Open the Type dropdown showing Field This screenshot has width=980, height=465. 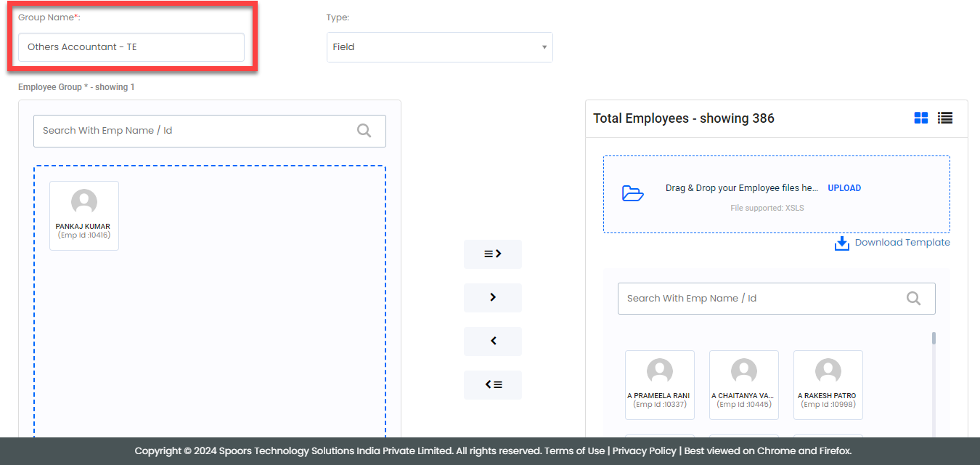click(439, 47)
